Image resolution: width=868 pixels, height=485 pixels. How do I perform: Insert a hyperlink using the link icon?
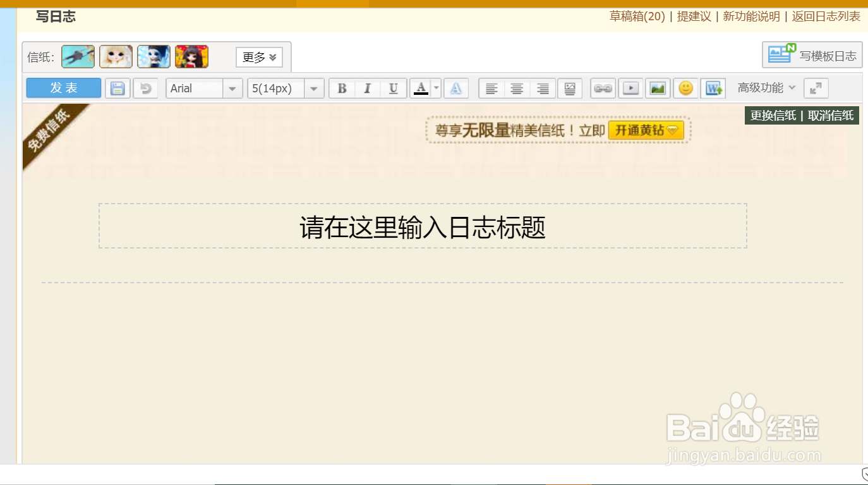pyautogui.click(x=603, y=88)
